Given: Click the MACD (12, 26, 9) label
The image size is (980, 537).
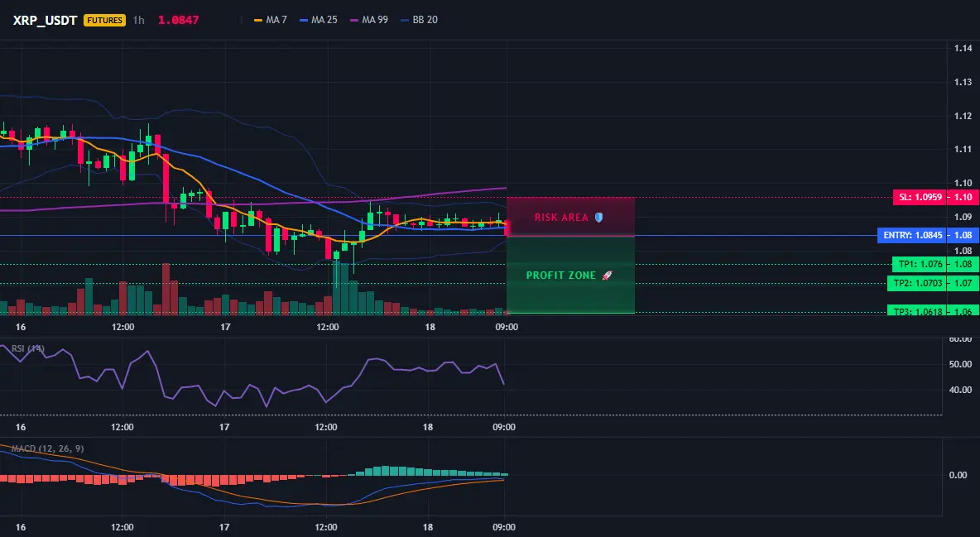Looking at the screenshot, I should (47, 448).
